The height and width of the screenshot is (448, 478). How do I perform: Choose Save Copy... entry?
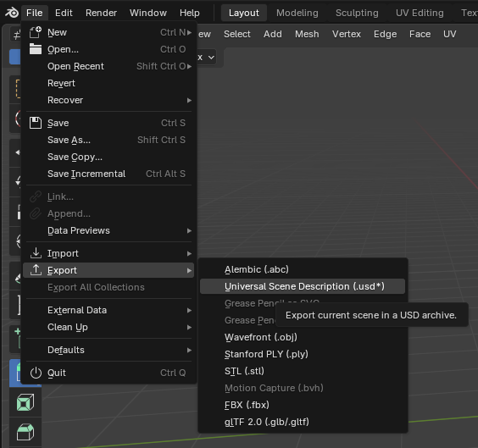coord(108,157)
